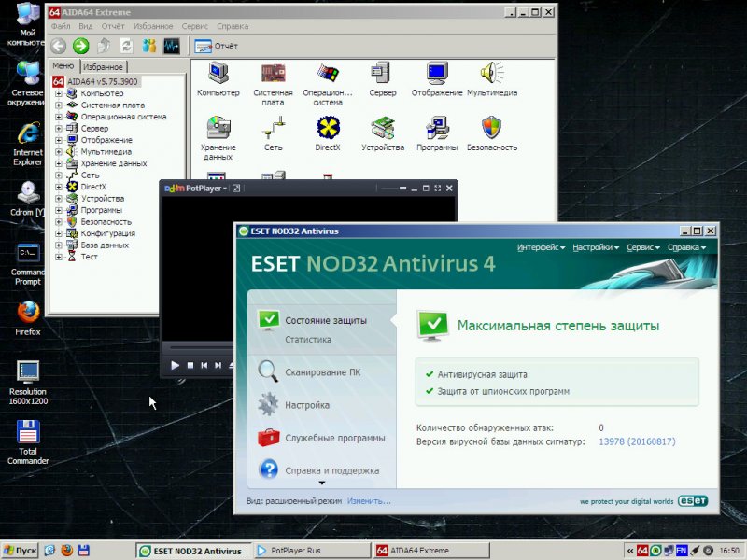Open Статистика under Состояние защиты
Screen dimensions: 747x560
point(308,340)
